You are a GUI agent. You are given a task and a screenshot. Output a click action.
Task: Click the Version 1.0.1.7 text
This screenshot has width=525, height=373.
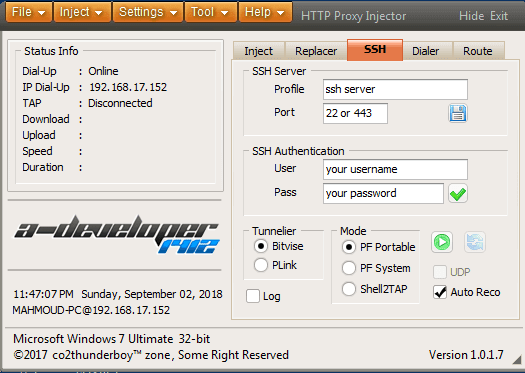[x=466, y=355]
